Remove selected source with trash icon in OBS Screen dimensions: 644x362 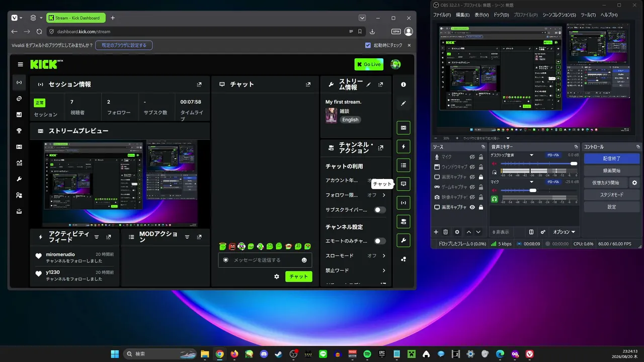tap(445, 232)
